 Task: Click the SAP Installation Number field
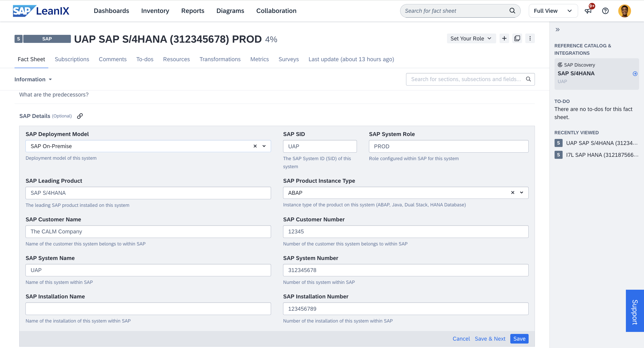coord(405,309)
